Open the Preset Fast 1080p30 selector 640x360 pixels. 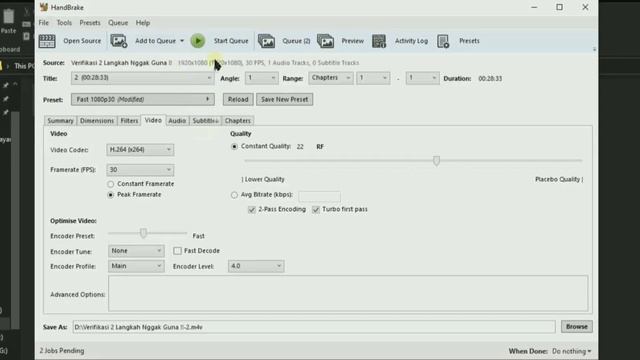coord(142,99)
